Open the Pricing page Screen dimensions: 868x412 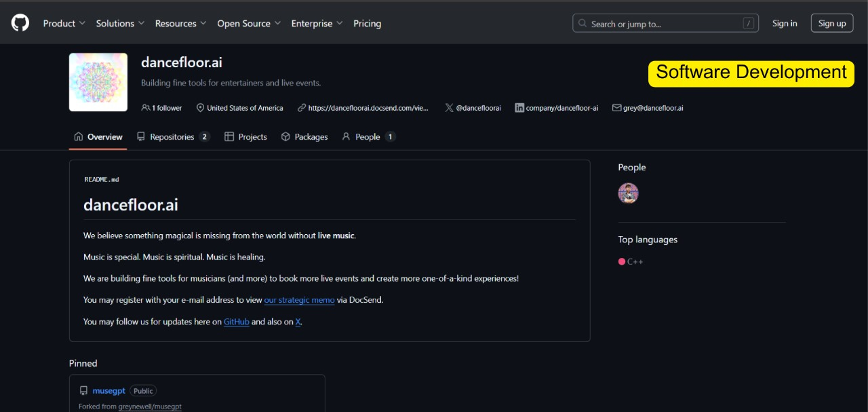pos(367,23)
